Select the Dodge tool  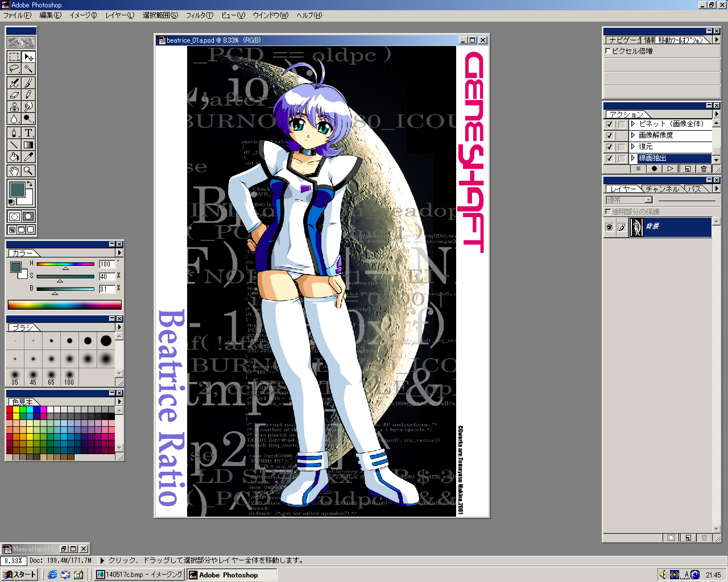pyautogui.click(x=28, y=119)
